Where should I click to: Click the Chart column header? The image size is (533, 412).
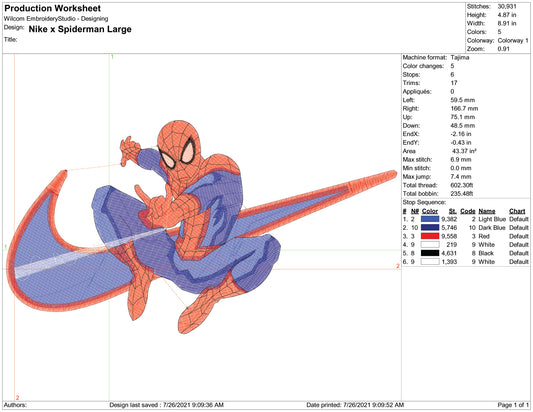[517, 211]
